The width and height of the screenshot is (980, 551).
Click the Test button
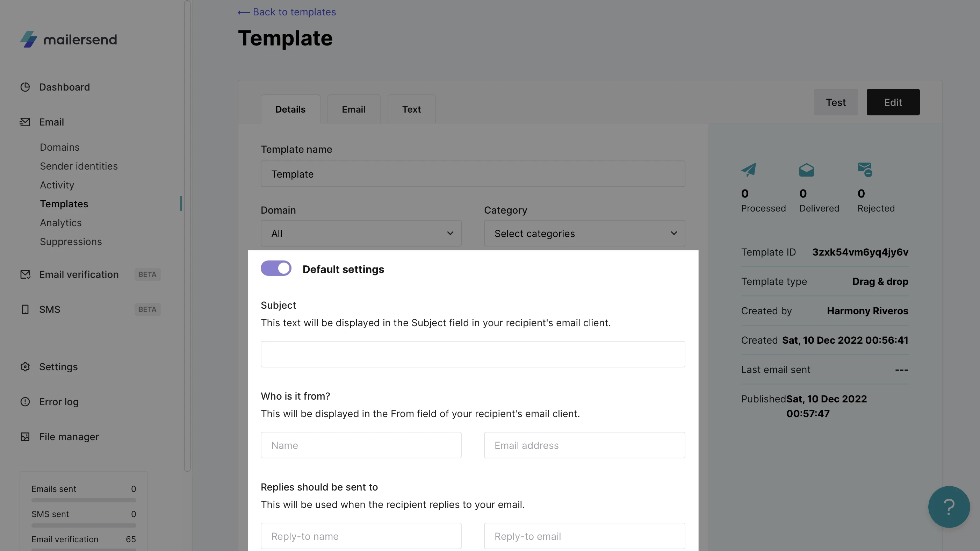[835, 102]
